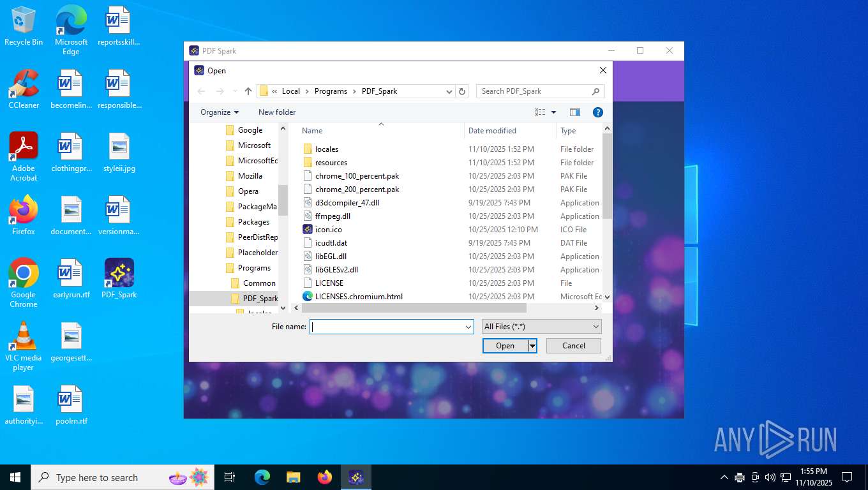This screenshot has height=490, width=868.
Task: Select the Mozilla folder in tree
Action: 250,176
